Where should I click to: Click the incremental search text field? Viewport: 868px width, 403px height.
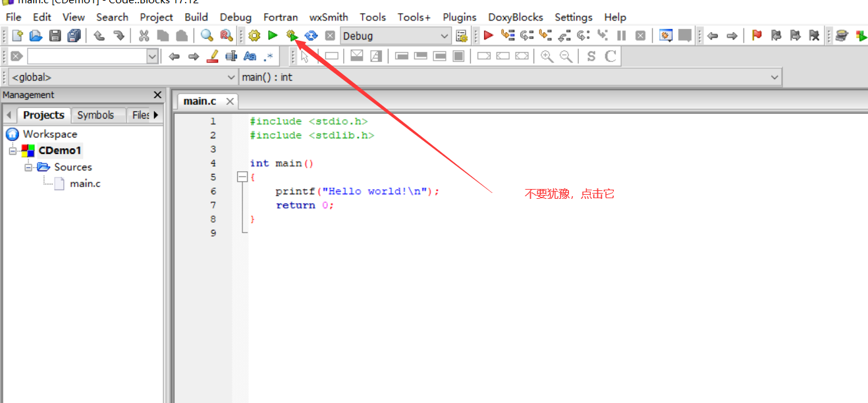pos(87,57)
